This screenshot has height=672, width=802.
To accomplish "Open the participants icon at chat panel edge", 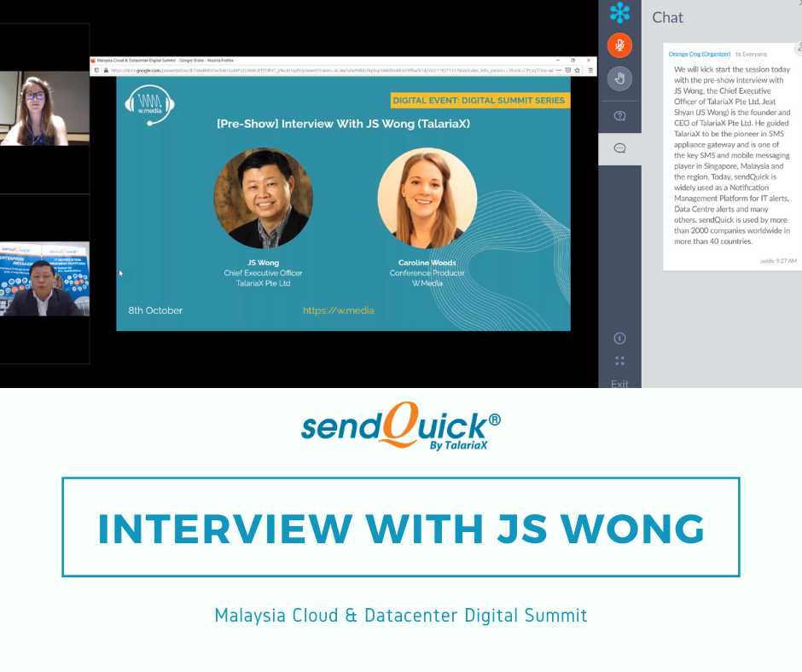I will point(799,47).
